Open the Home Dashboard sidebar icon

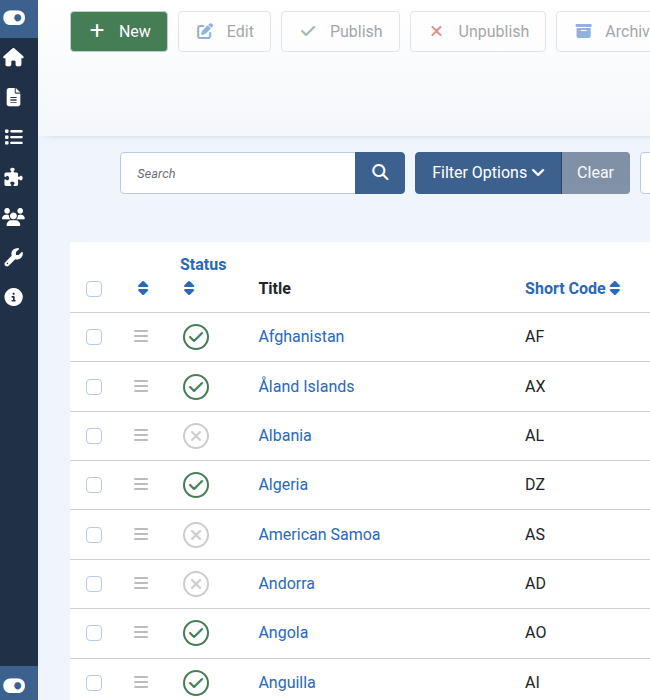[14, 58]
